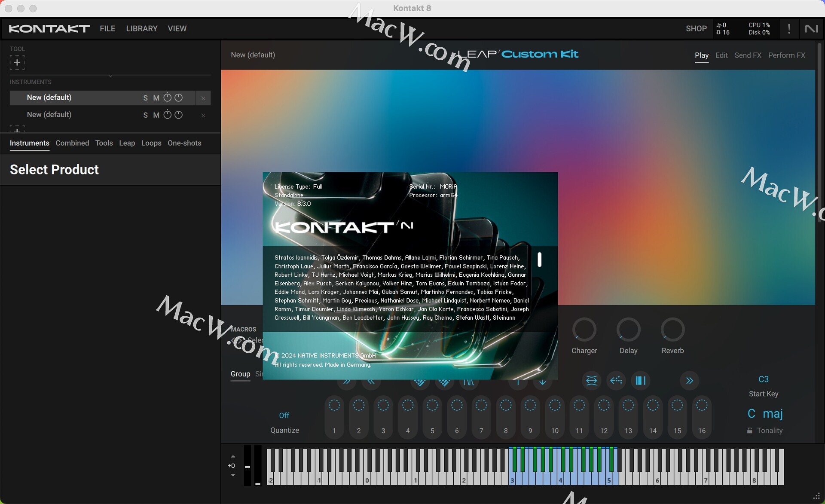Remove the first New (default) instrument
This screenshot has height=504, width=825.
click(x=203, y=98)
